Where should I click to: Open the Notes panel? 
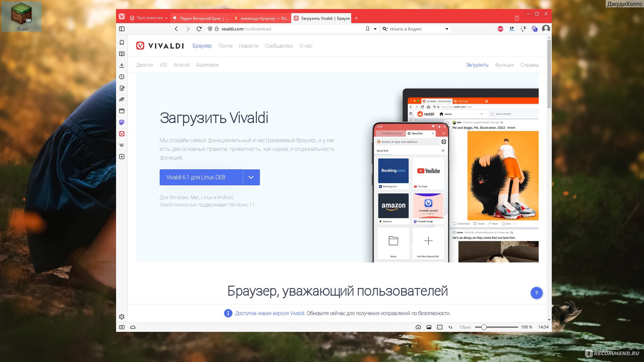tap(122, 88)
